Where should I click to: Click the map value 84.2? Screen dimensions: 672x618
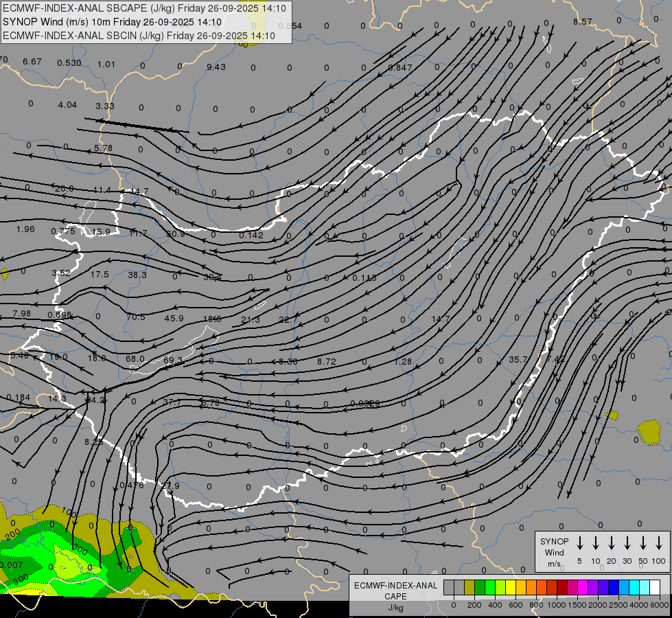click(x=95, y=400)
